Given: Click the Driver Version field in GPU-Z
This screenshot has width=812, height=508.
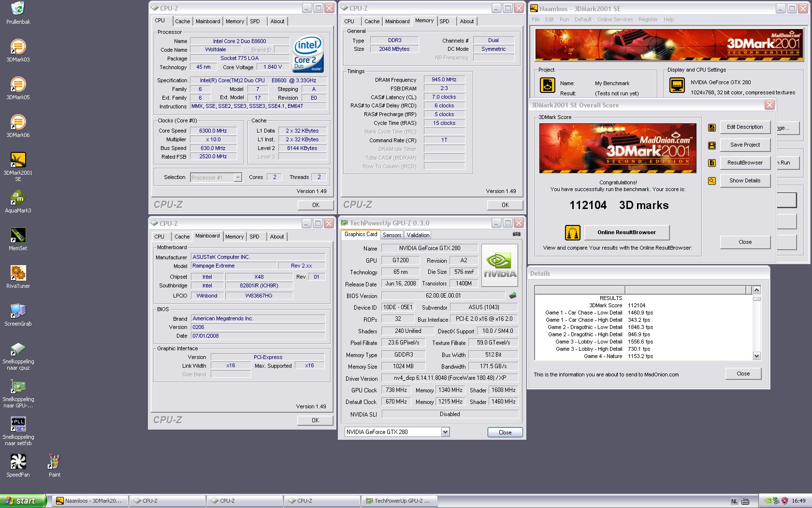Looking at the screenshot, I should (449, 378).
